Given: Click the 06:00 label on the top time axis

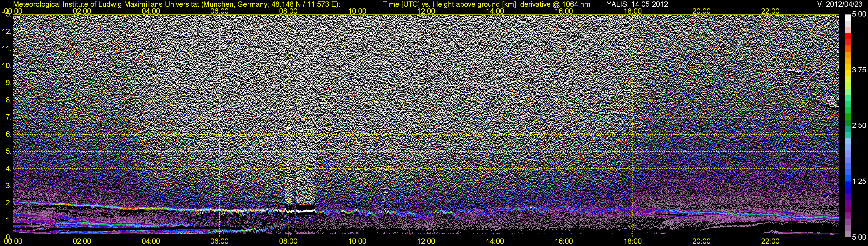Looking at the screenshot, I should (x=219, y=11).
